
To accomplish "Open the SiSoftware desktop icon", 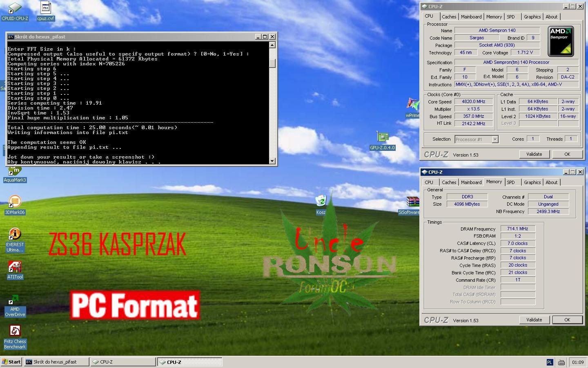I will [409, 205].
